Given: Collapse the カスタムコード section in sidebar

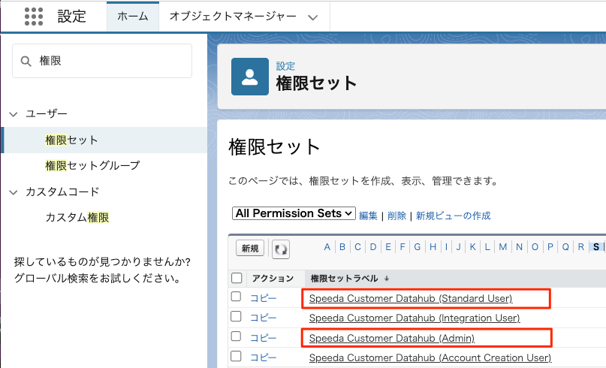Looking at the screenshot, I should 14,192.
